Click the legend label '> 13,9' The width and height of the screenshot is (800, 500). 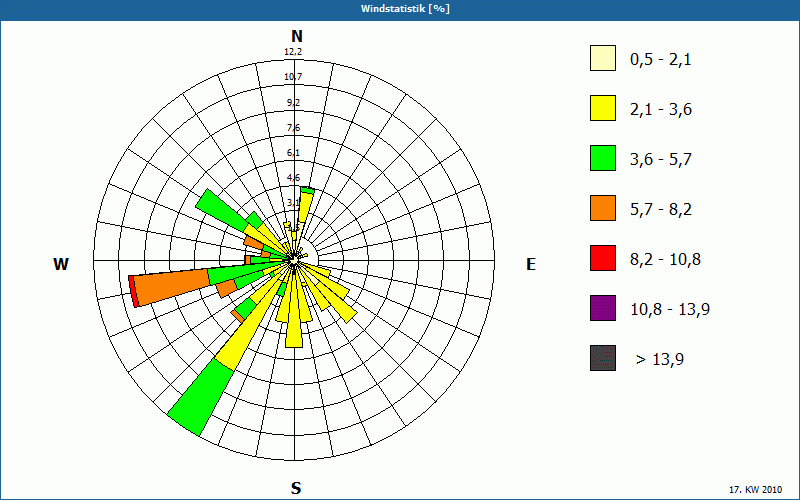pos(660,360)
